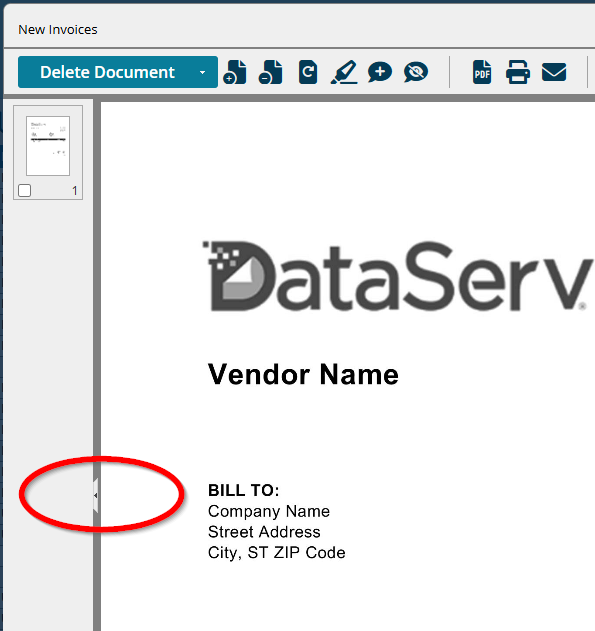The width and height of the screenshot is (595, 631).
Task: Click the add page icon
Action: tap(235, 72)
